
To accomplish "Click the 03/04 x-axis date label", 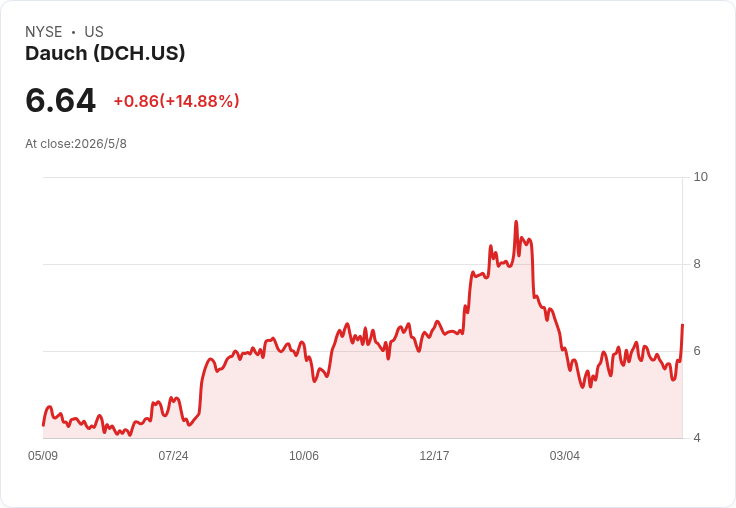I will tap(565, 456).
